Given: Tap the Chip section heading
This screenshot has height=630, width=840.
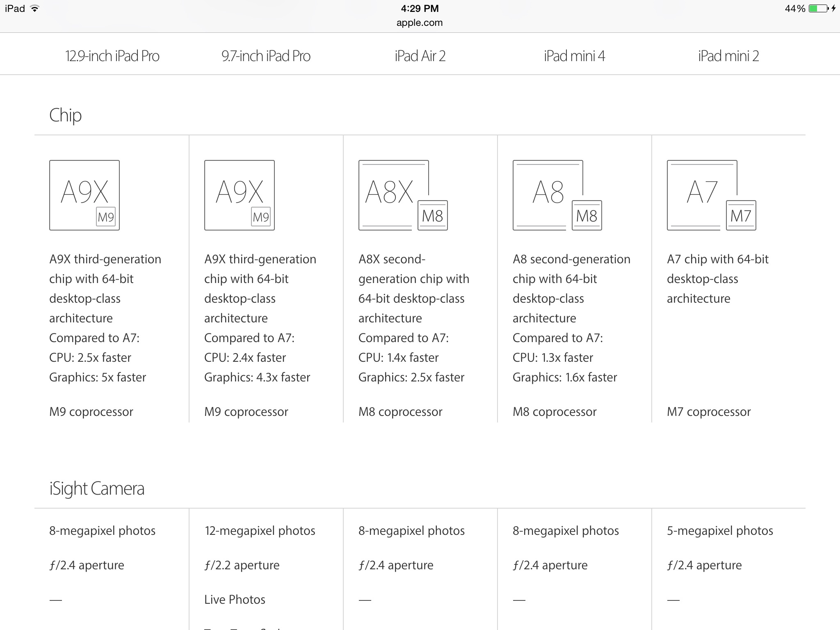Looking at the screenshot, I should [x=66, y=115].
